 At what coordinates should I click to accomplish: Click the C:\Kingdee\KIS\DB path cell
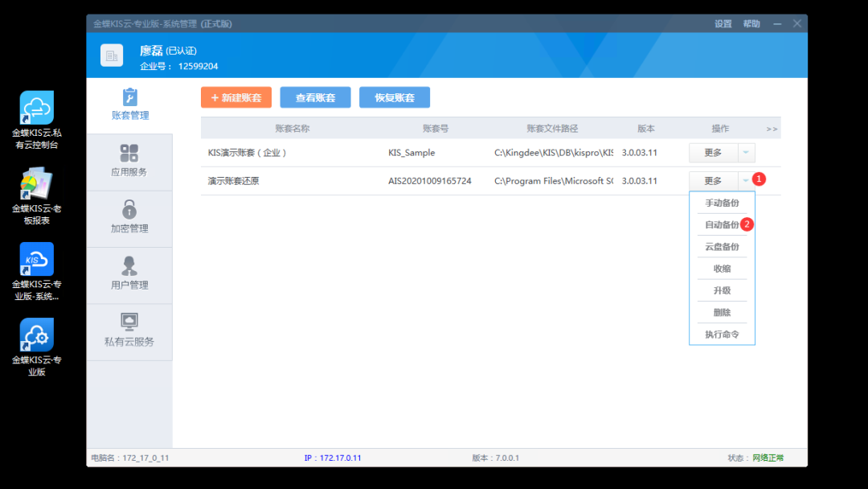pyautogui.click(x=554, y=153)
